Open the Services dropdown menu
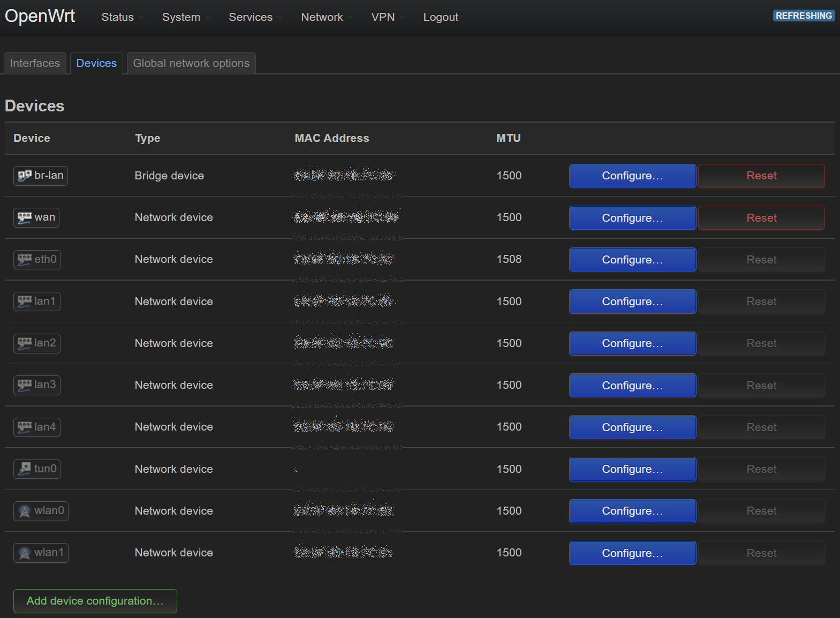This screenshot has height=618, width=840. tap(255, 17)
